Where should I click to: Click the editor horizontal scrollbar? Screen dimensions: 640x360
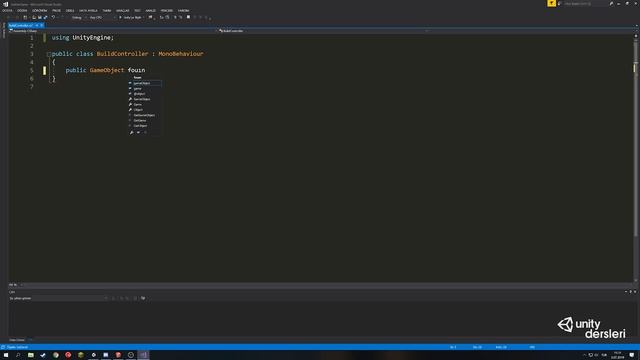[x=327, y=284]
